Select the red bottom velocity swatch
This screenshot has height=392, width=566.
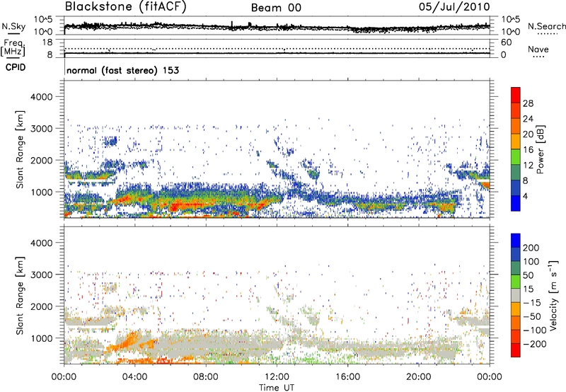pyautogui.click(x=516, y=350)
